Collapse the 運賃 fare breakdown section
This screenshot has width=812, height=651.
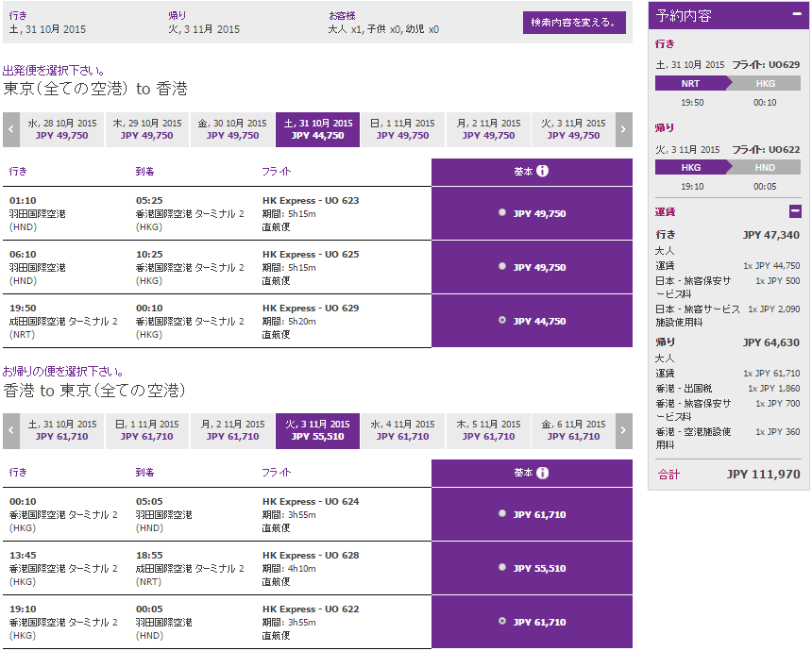[x=795, y=212]
